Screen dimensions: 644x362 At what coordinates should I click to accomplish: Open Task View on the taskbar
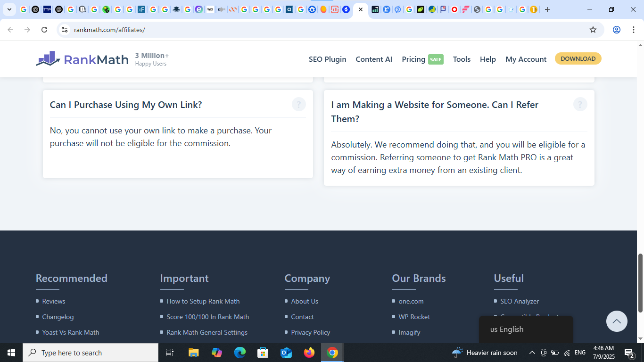pyautogui.click(x=170, y=353)
